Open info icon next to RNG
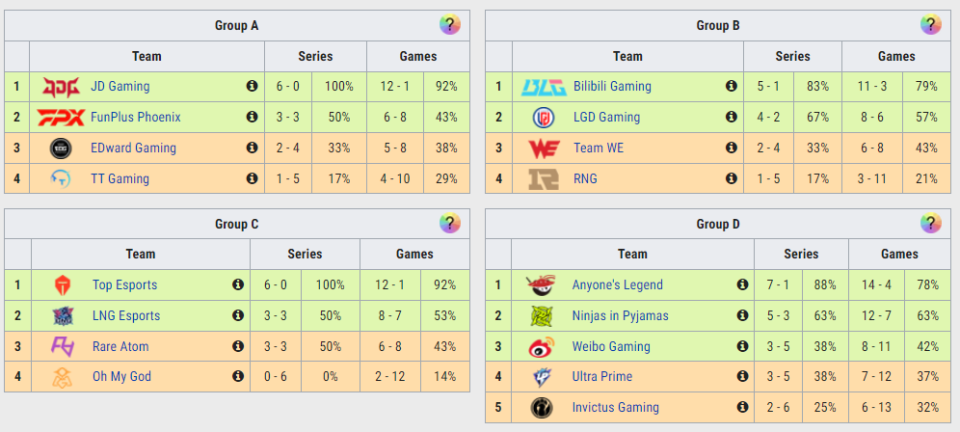This screenshot has width=960, height=432. tap(731, 178)
